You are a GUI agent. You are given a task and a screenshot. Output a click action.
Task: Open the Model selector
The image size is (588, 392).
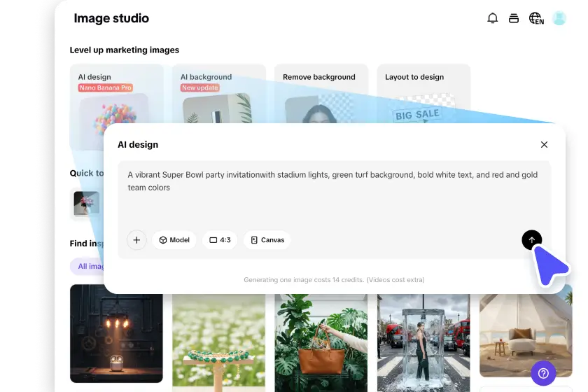(x=174, y=239)
